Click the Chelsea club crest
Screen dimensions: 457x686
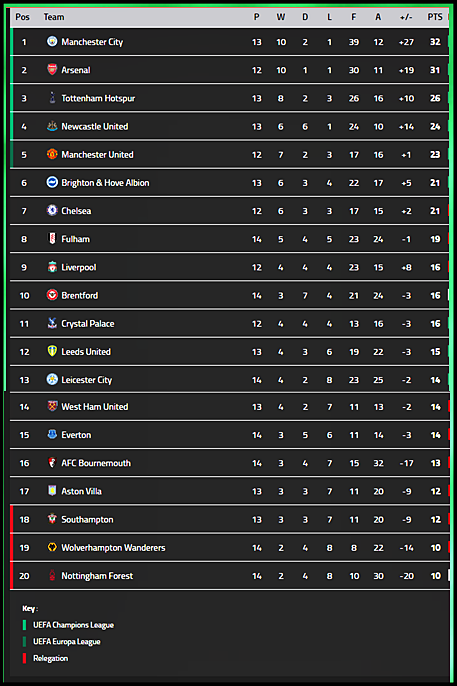point(52,210)
